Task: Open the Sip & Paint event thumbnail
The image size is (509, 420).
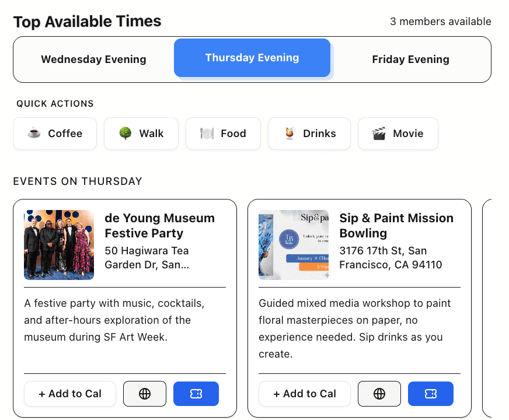Action: 294,245
